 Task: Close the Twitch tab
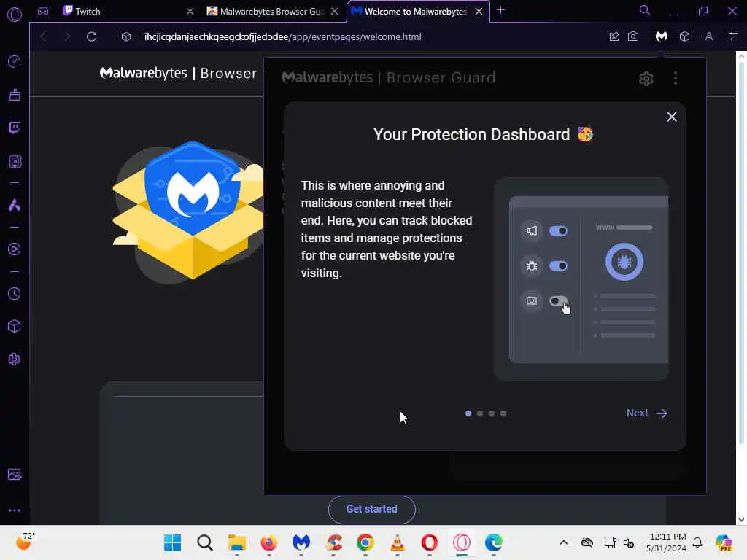pyautogui.click(x=190, y=11)
